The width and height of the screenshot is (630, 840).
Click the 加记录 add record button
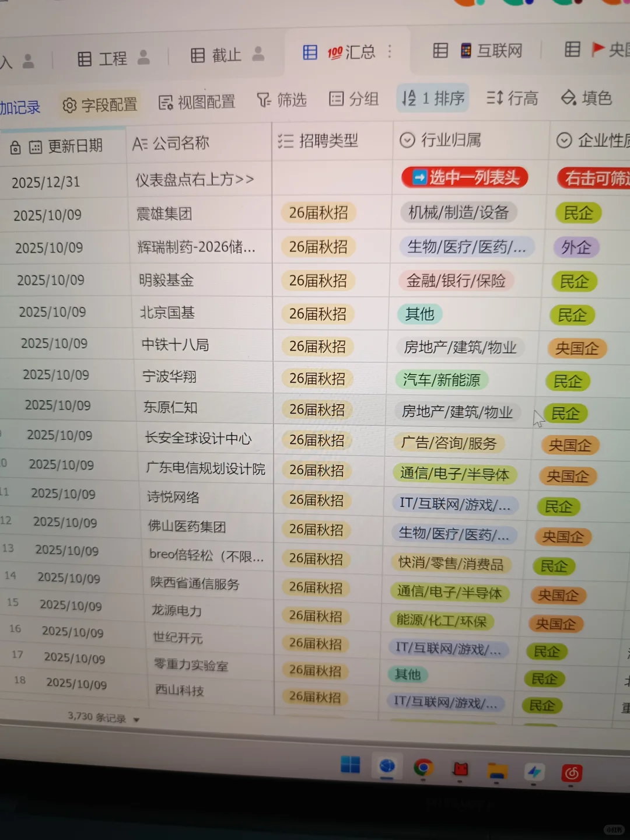[x=20, y=108]
